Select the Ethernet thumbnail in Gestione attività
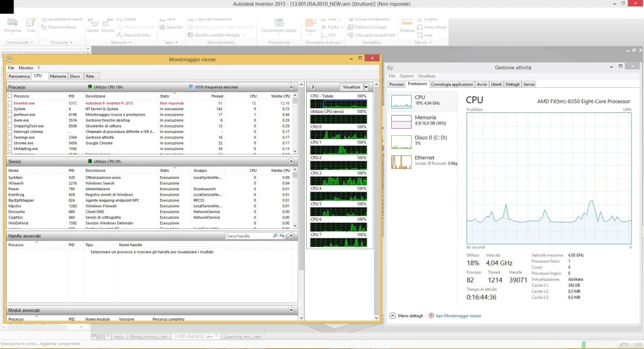Image resolution: width=644 pixels, height=349 pixels. [401, 162]
